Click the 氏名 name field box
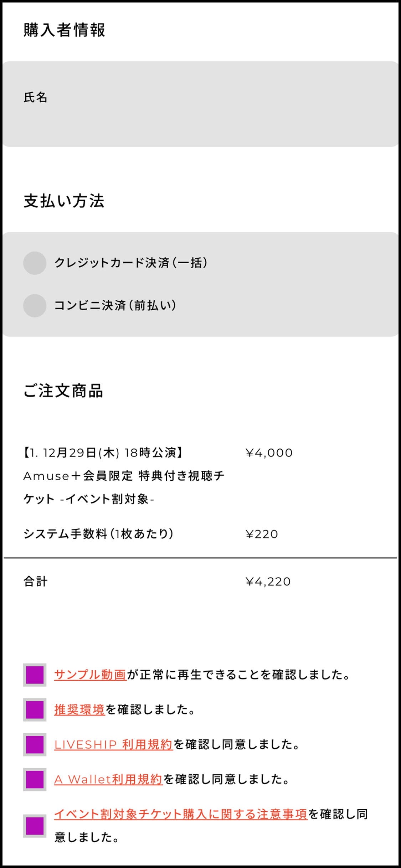The width and height of the screenshot is (401, 868). [200, 104]
